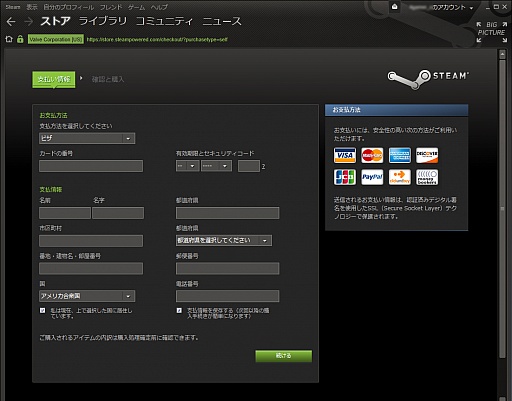Open the home icon beside the address bar
The height and width of the screenshot is (401, 512).
(9, 39)
